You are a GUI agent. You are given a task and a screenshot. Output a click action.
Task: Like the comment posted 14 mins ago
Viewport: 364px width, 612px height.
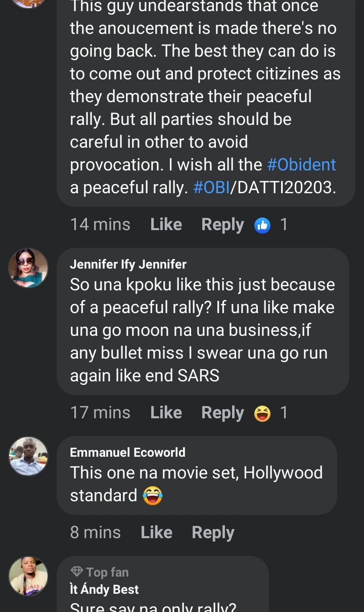(x=166, y=225)
